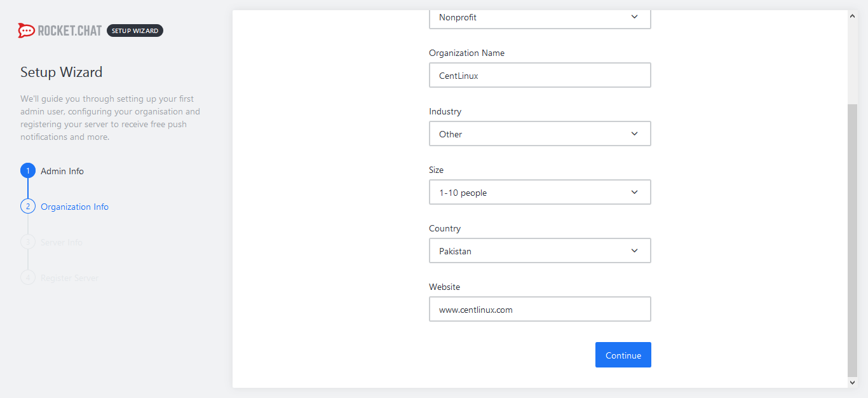Image resolution: width=868 pixels, height=398 pixels.
Task: Select step 1 circle for Admin Info
Action: pyautogui.click(x=28, y=171)
